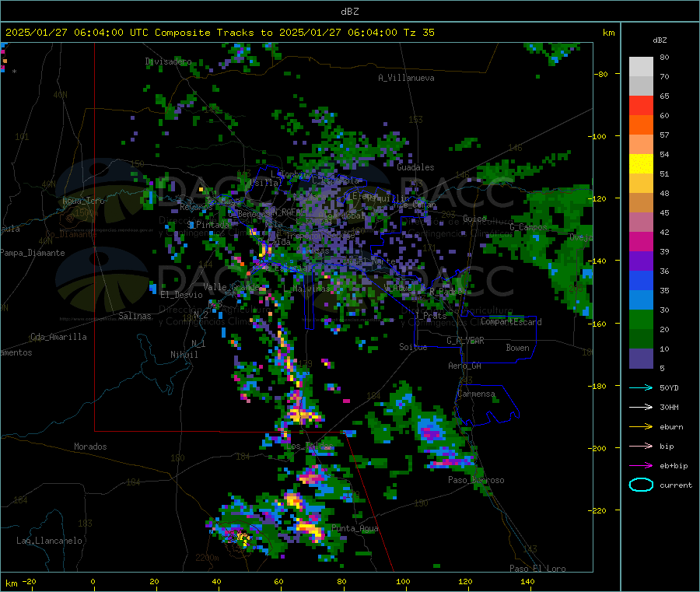This screenshot has width=700, height=592.
Task: Click the UTC Composite Tracks timestamp header
Action: [x=220, y=33]
